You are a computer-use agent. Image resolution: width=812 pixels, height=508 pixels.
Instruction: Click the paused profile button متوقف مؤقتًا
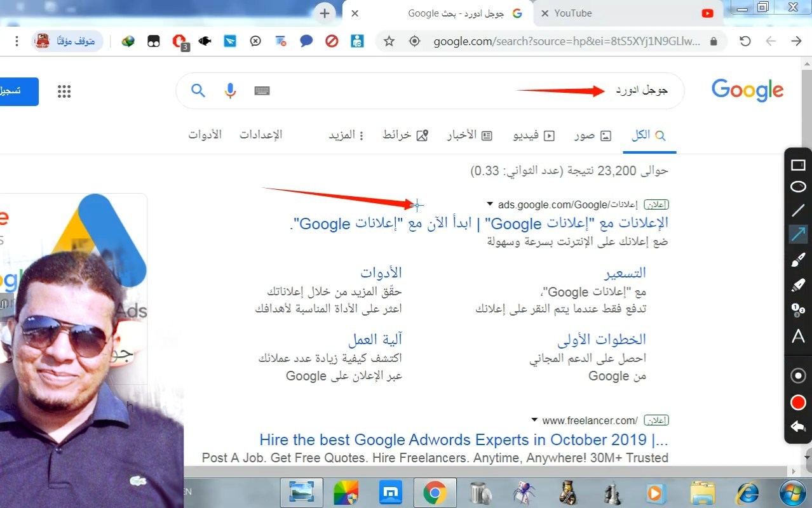click(x=67, y=41)
